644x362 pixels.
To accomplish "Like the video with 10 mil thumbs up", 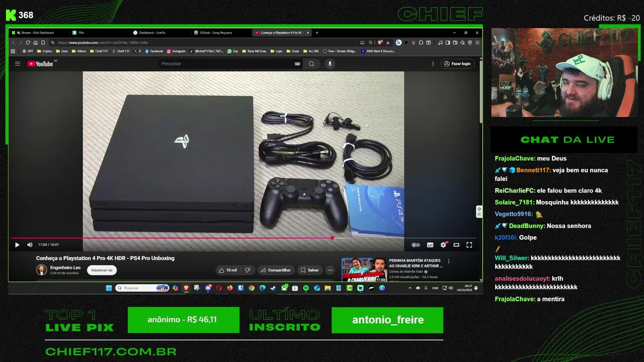I will pyautogui.click(x=228, y=270).
